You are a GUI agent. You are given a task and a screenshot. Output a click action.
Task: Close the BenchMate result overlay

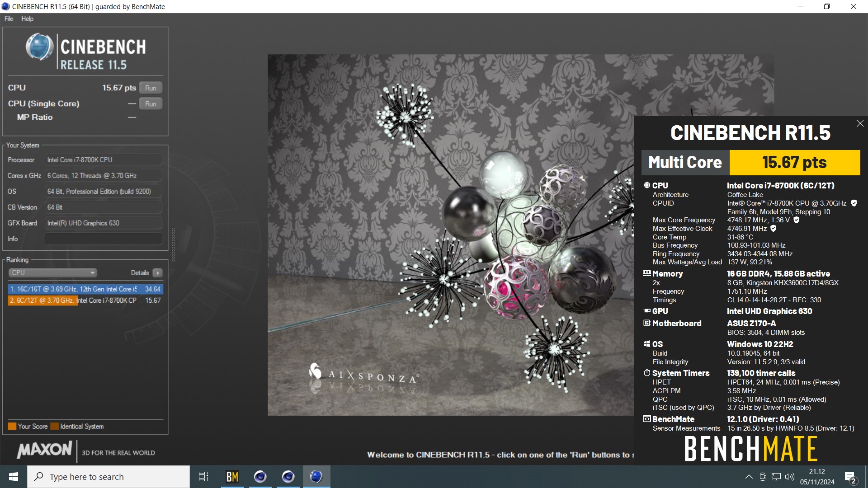coord(860,123)
